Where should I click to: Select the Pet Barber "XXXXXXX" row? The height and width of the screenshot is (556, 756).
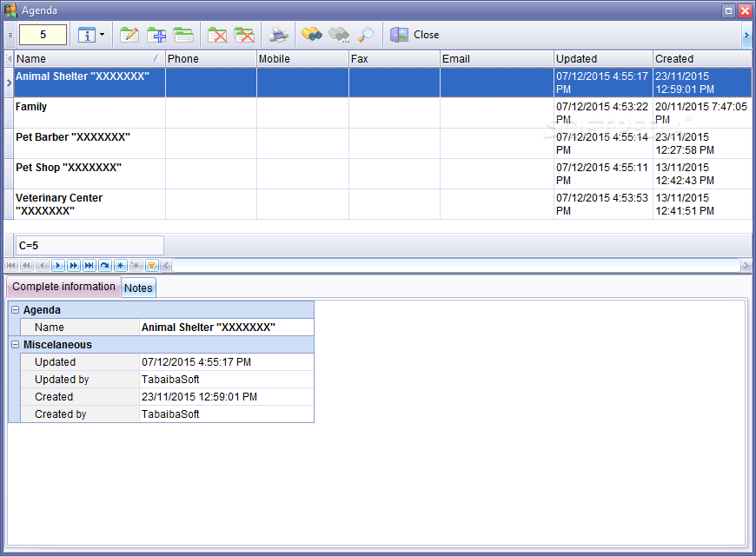pyautogui.click(x=383, y=143)
